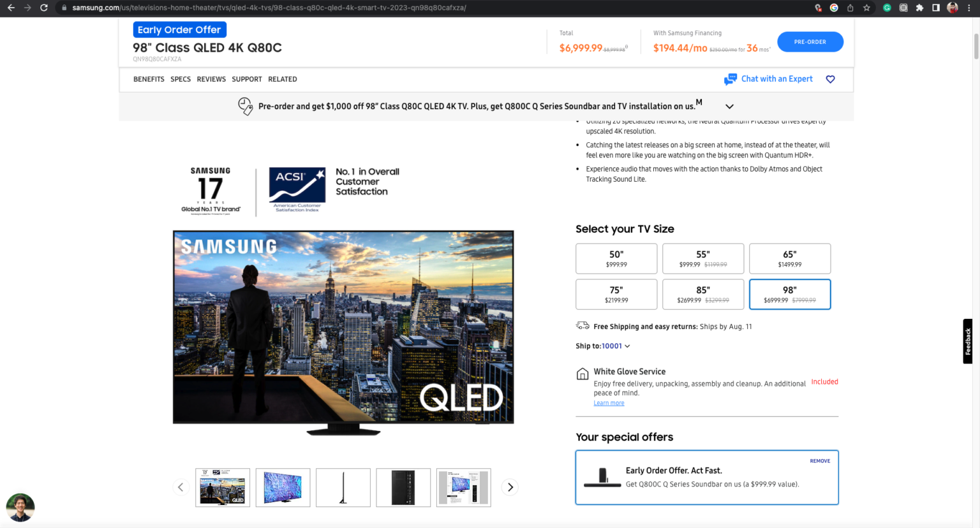Image resolution: width=980 pixels, height=528 pixels.
Task: Open the White Glove Service Learn more link
Action: (x=609, y=402)
